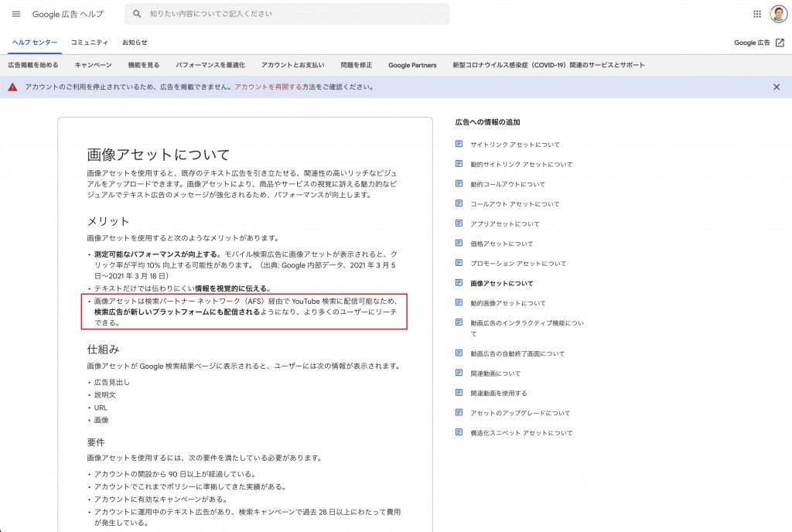Click the red warning triangle icon
Viewport: 792px width, 532px height.
(x=12, y=87)
